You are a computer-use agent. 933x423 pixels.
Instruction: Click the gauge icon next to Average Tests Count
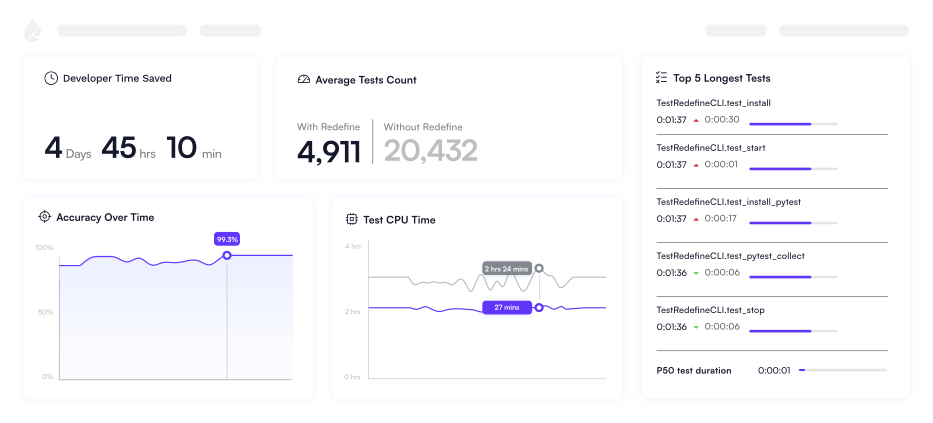303,80
